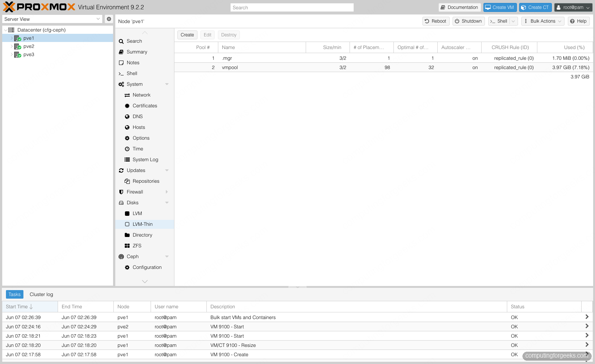Screen dimensions: 595x364
Task: Collapse the Datacenter tree node
Action: [5, 30]
